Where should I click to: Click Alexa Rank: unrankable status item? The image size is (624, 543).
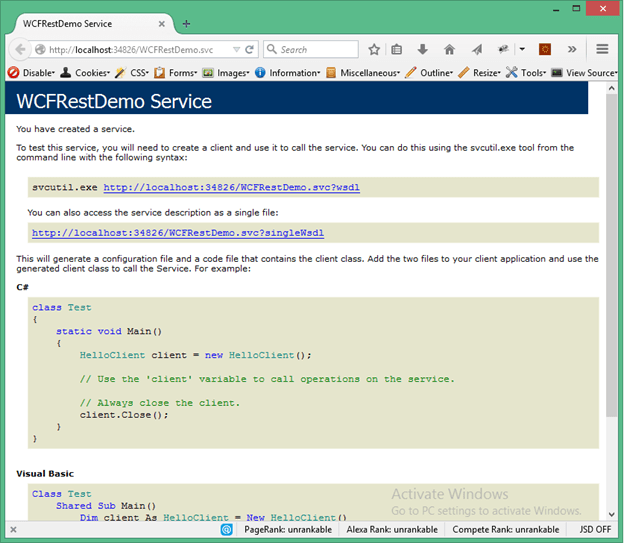point(392,529)
